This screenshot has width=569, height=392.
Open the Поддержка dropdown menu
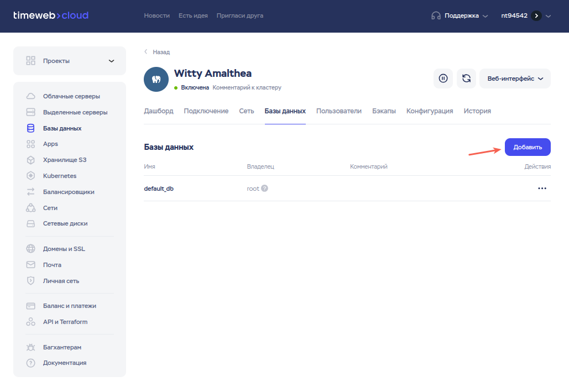pos(466,15)
